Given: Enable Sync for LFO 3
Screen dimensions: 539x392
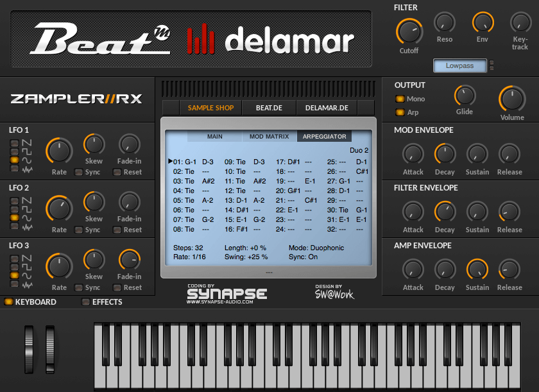Looking at the screenshot, I should 79,287.
